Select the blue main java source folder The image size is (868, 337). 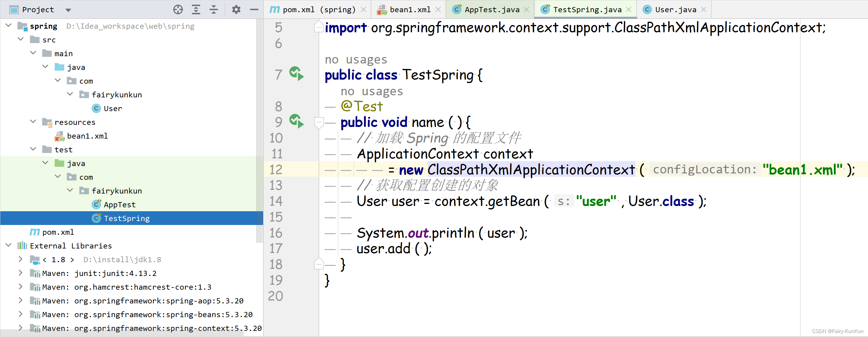[70, 67]
